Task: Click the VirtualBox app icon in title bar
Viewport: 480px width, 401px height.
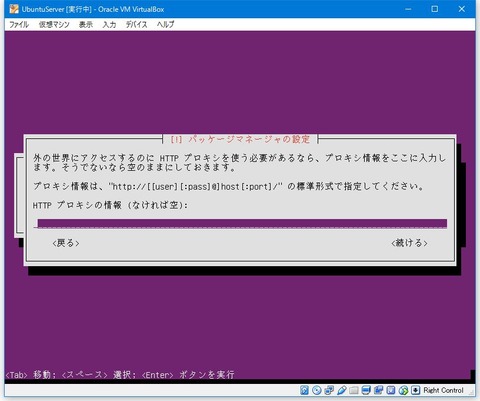Action: click(14, 9)
